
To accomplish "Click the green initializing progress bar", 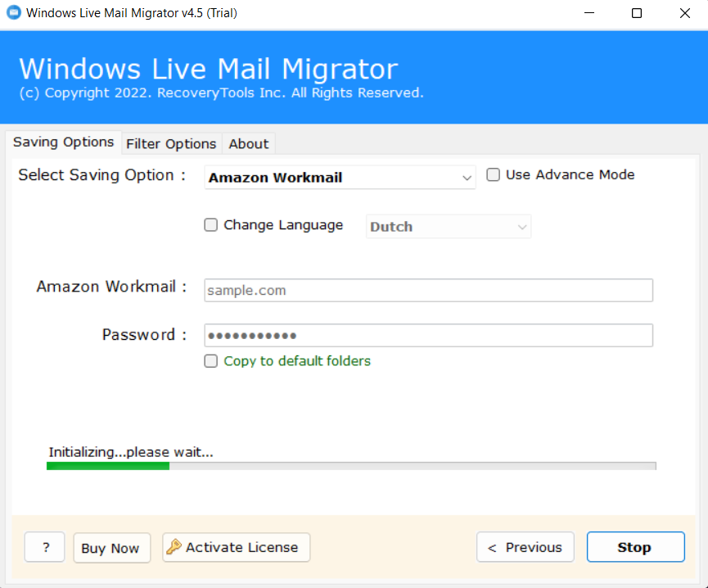I will click(x=351, y=466).
